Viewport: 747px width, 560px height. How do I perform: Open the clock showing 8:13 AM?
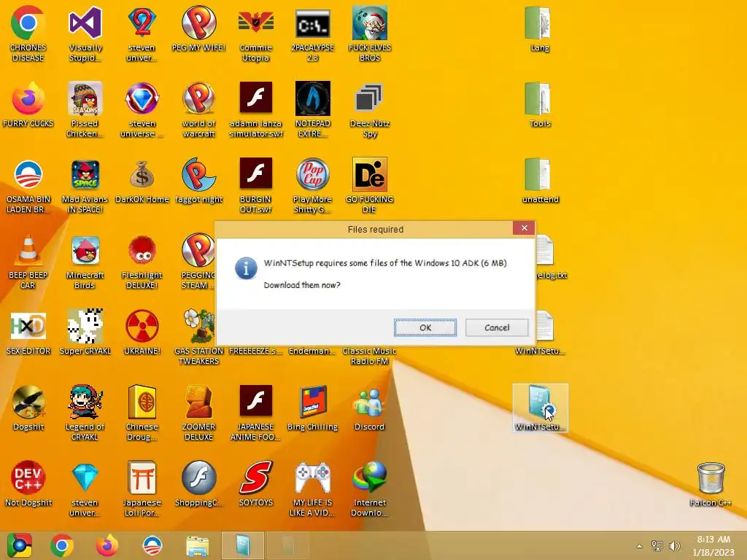click(713, 545)
